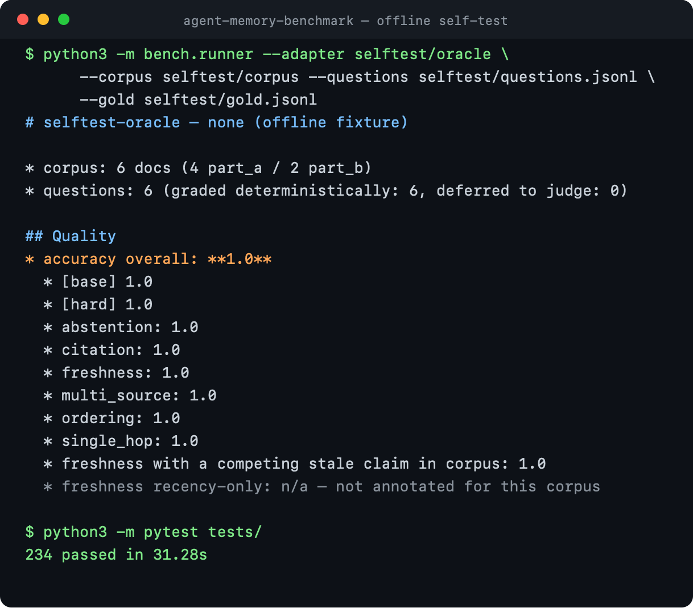Click the dimmed 'freshness recency-only: n/a' line
Viewport: 693px width, 616px height.
point(321,486)
